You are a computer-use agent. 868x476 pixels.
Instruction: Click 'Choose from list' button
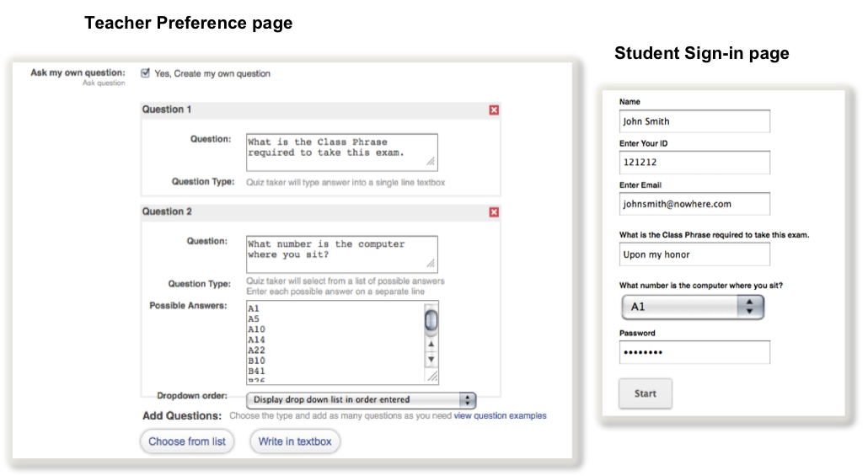(187, 441)
